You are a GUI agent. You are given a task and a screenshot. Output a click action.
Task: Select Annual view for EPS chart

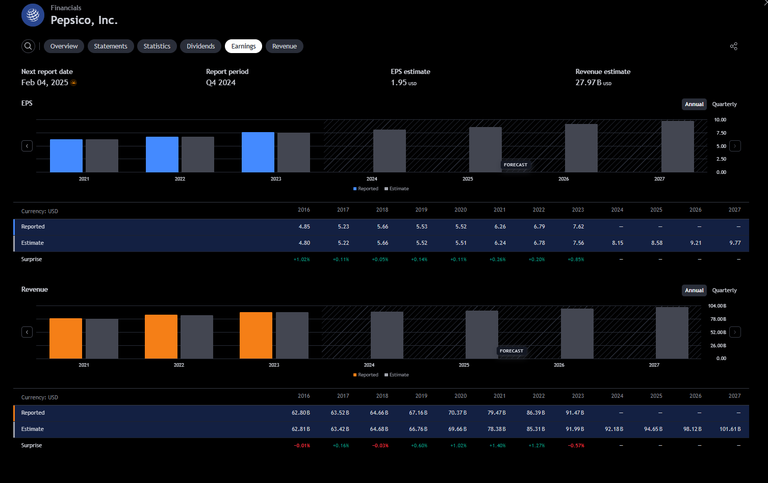[x=694, y=104]
